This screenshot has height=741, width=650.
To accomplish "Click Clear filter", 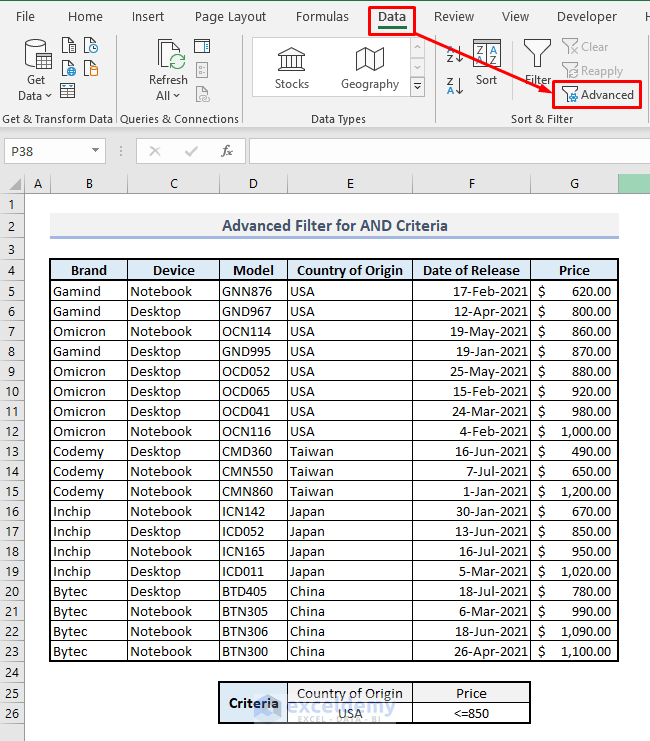I will pyautogui.click(x=585, y=47).
